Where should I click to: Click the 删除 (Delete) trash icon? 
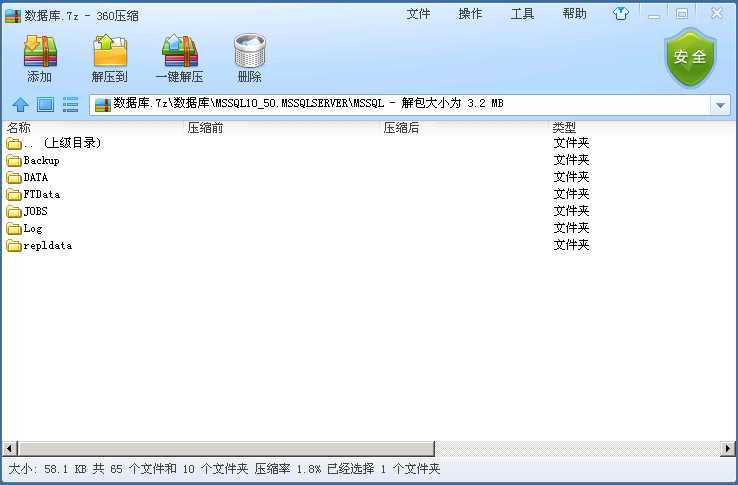pos(249,51)
